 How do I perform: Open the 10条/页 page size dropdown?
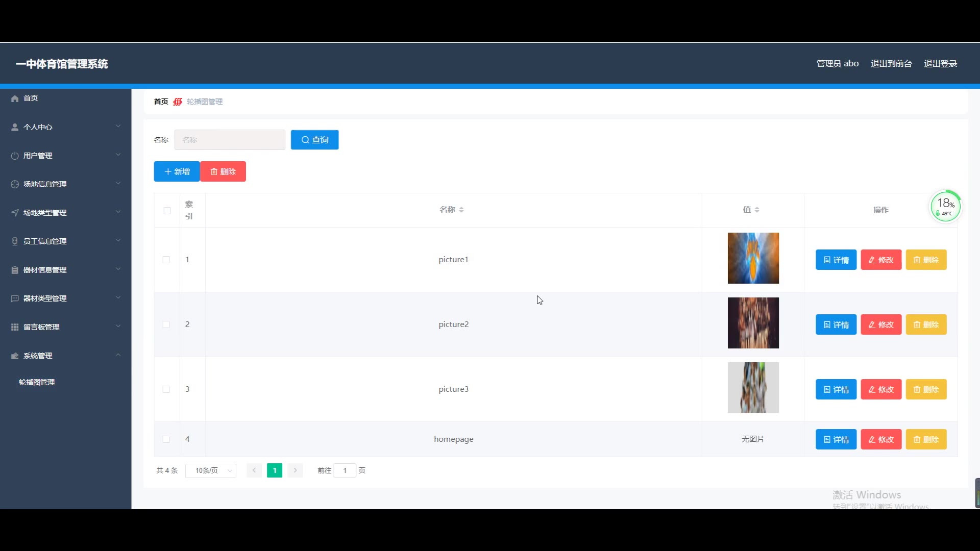click(x=211, y=470)
